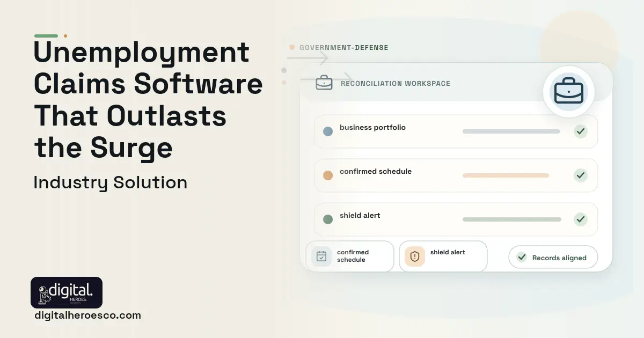Click orange dot beside confirmed schedule
The height and width of the screenshot is (338, 644).
coord(328,175)
